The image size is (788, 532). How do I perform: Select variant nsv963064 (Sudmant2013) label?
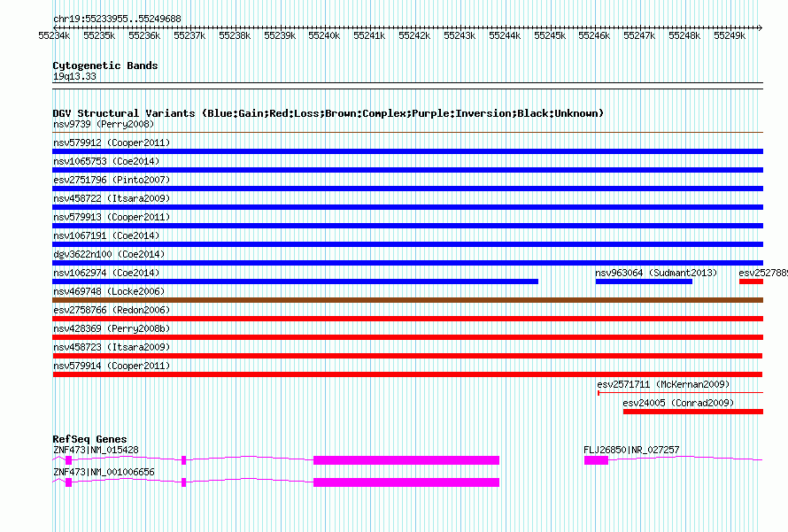pos(656,273)
